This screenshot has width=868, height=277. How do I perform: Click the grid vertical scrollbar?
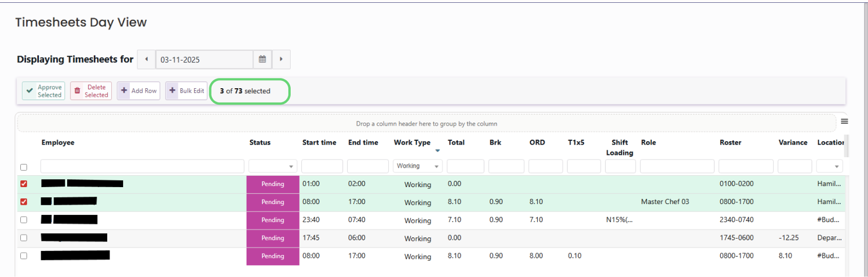click(x=846, y=147)
